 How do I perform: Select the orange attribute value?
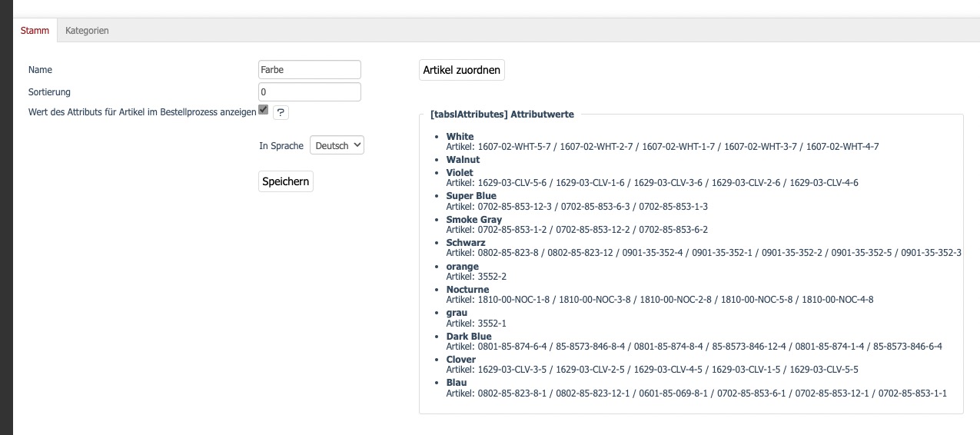coord(462,267)
